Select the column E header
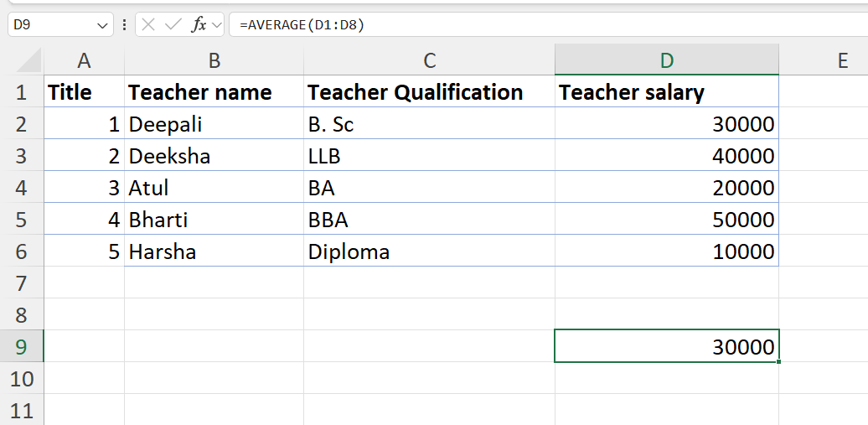 [x=842, y=60]
